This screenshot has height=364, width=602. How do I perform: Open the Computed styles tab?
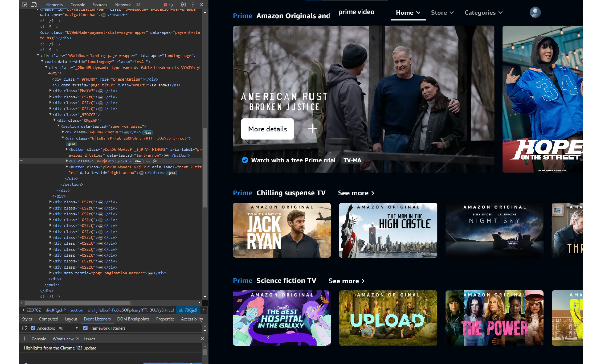pos(48,319)
